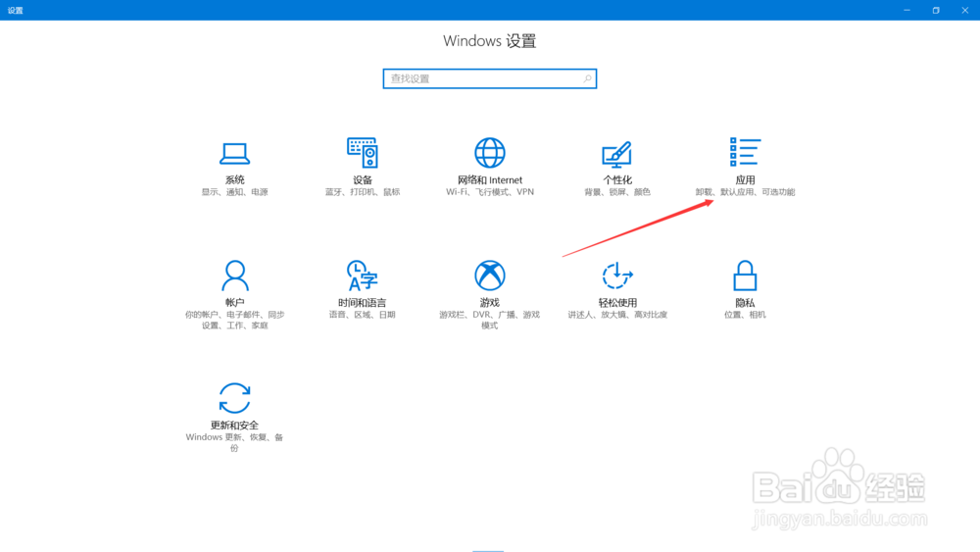The height and width of the screenshot is (552, 980).
Task: Click the 时间和语言 label
Action: 363,303
